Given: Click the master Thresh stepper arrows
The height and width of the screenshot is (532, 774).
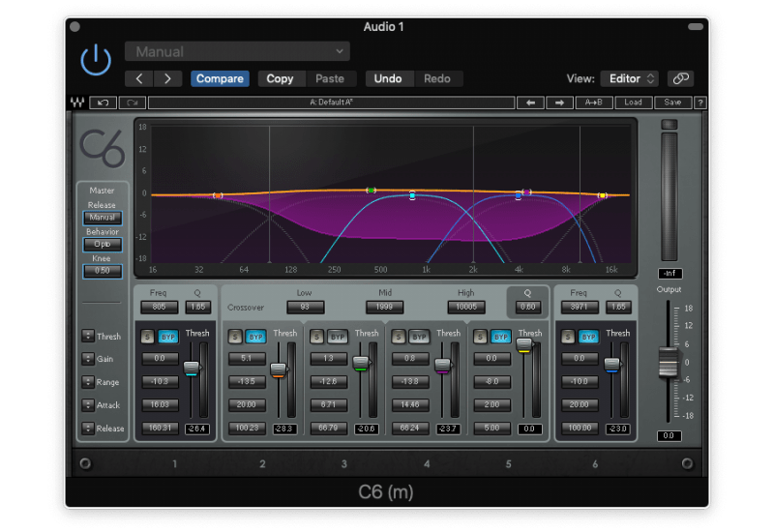Looking at the screenshot, I should [x=88, y=336].
